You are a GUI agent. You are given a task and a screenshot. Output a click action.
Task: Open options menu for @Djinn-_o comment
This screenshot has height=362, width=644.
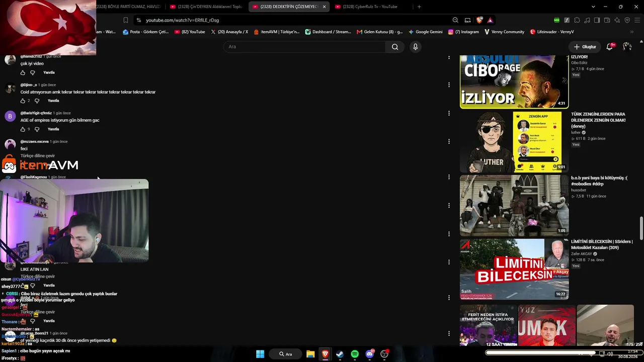pyautogui.click(x=449, y=85)
